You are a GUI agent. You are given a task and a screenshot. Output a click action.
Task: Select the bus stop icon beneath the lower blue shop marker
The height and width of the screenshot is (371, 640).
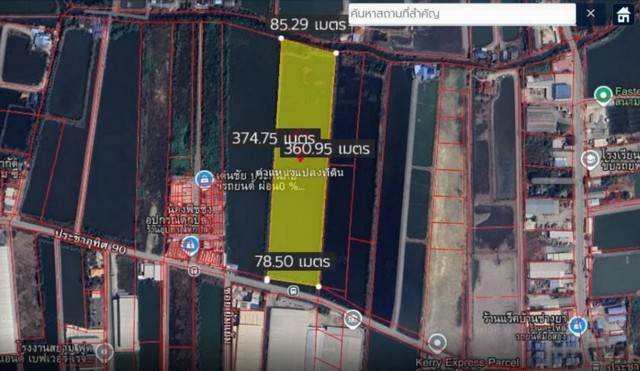pyautogui.click(x=194, y=270)
